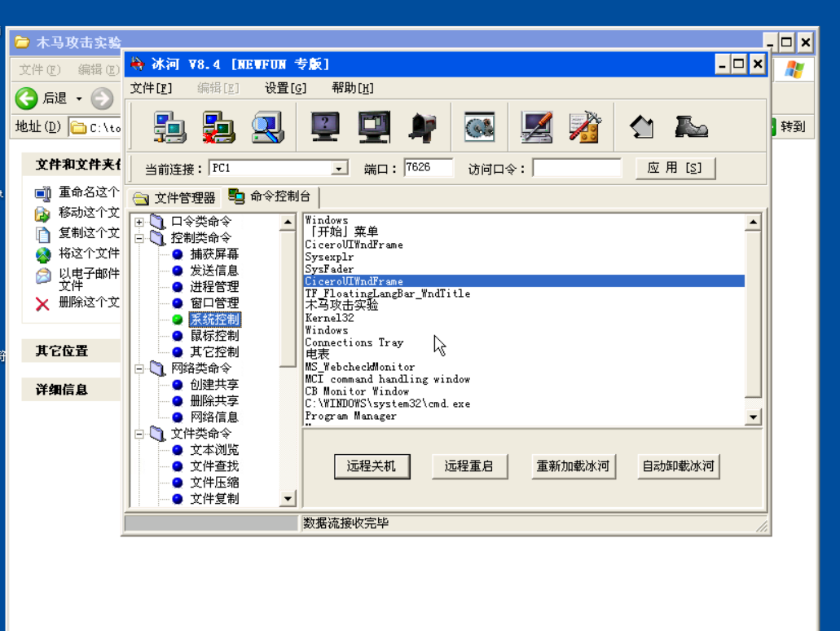Image resolution: width=840 pixels, height=631 pixels.
Task: Click the 端口 7626 input field
Action: pos(428,168)
